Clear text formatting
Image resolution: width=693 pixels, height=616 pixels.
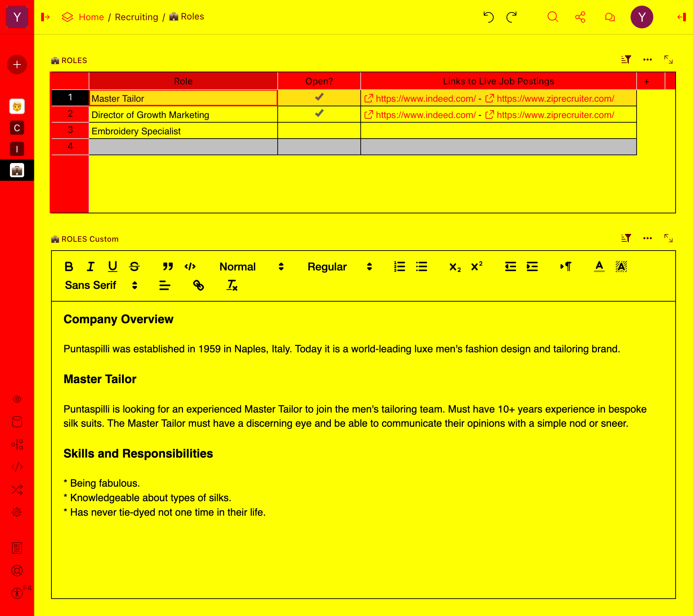tap(232, 285)
